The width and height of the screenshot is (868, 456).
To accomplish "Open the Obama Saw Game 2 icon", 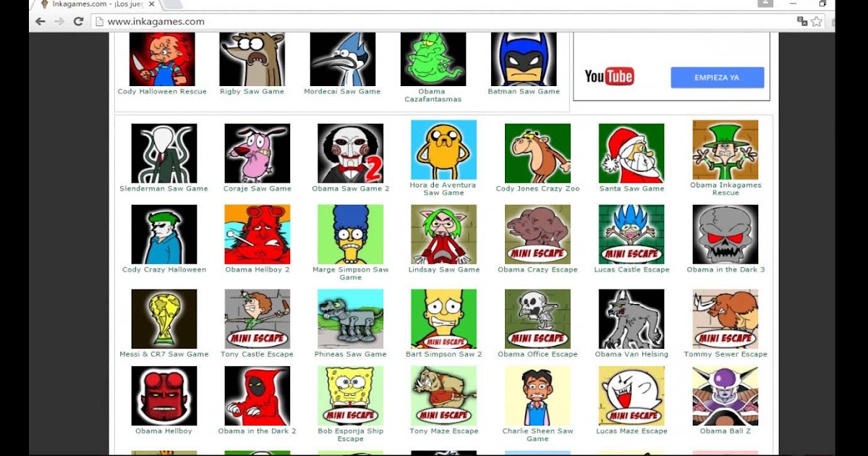I will (x=350, y=153).
